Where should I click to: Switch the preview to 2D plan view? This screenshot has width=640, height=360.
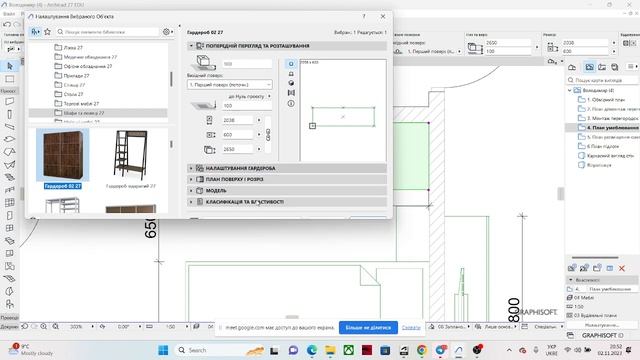pos(291,64)
